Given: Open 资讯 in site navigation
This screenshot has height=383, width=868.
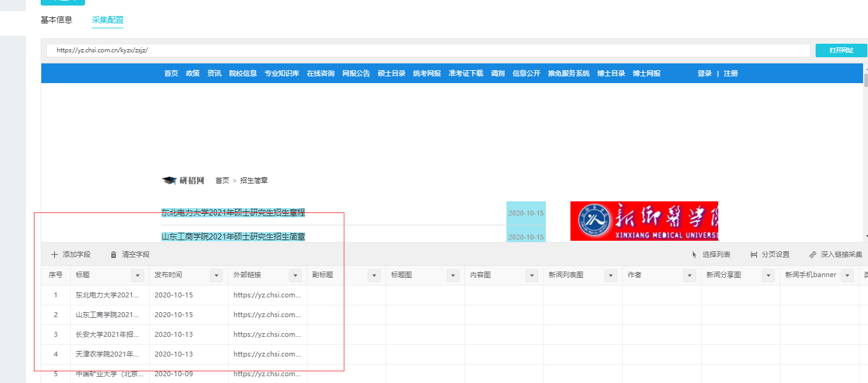Looking at the screenshot, I should tap(214, 73).
